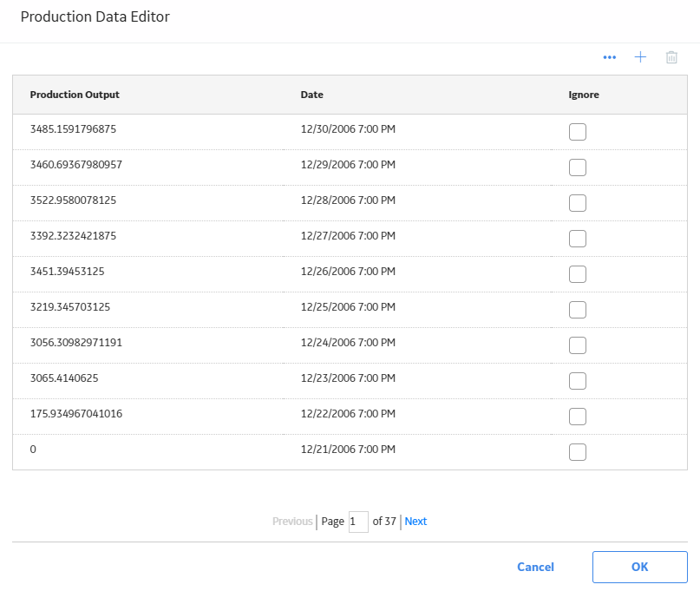Click the 175.934967041016 output value
This screenshot has height=591, width=700.
[76, 414]
